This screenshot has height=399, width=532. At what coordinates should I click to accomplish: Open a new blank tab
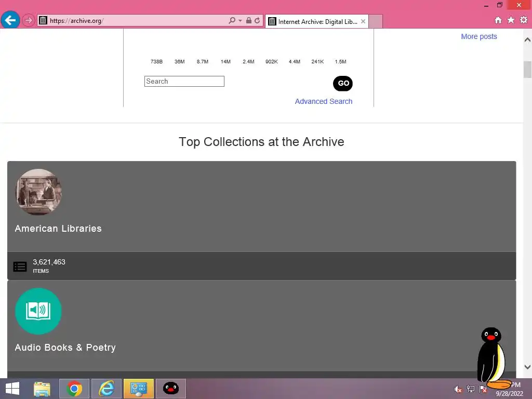tap(376, 22)
